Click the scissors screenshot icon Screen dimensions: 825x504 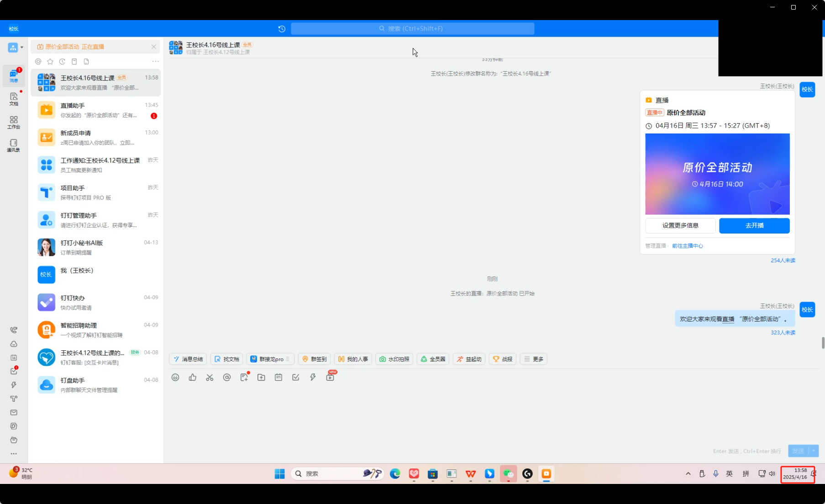210,377
